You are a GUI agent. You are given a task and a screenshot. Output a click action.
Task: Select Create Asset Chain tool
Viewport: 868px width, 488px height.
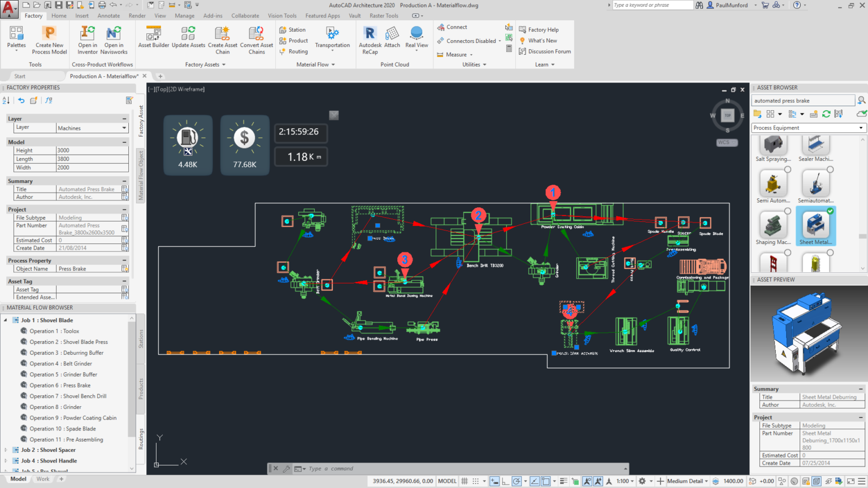point(223,40)
